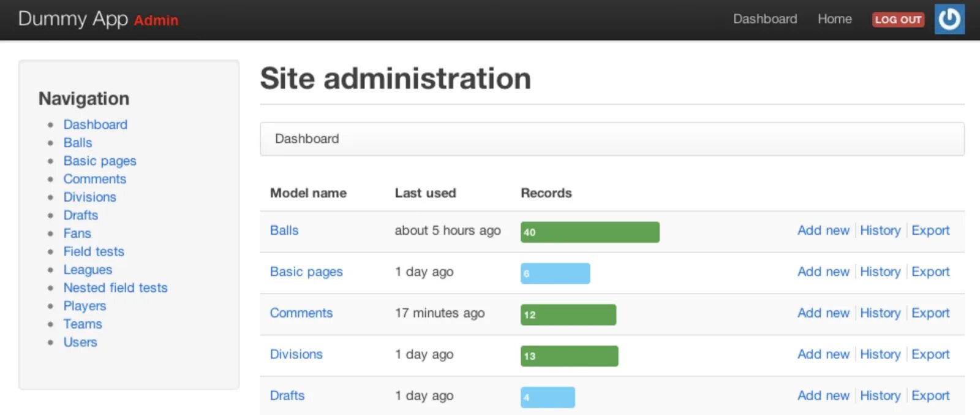The width and height of the screenshot is (980, 415).
Task: Click the Dashboard breadcrumb
Action: [x=307, y=139]
